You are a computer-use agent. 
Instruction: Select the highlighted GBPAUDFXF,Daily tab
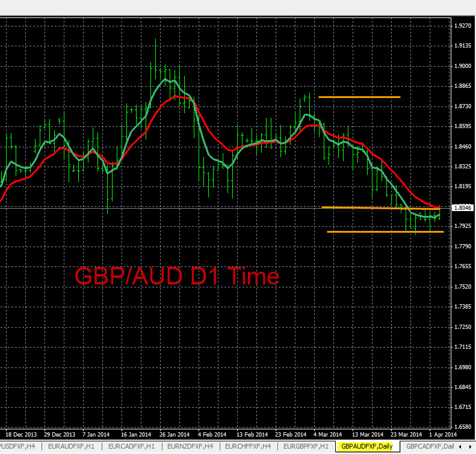click(x=366, y=446)
